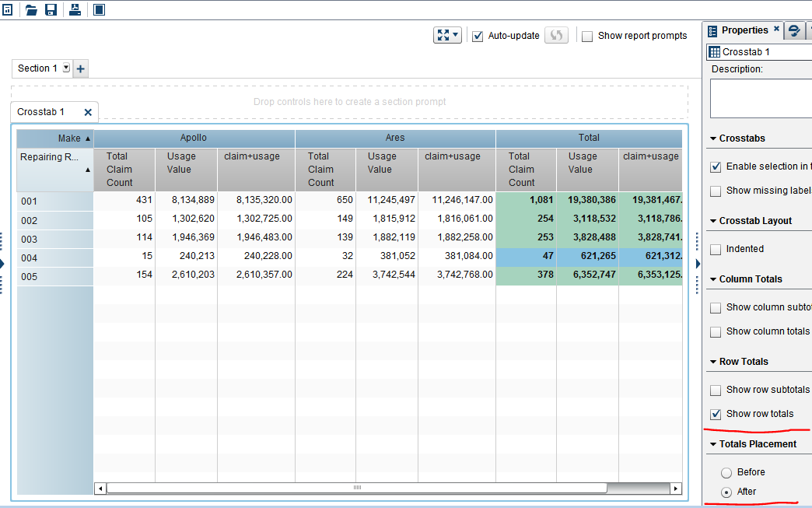Click the maximize view icon in toolbar

click(x=99, y=9)
